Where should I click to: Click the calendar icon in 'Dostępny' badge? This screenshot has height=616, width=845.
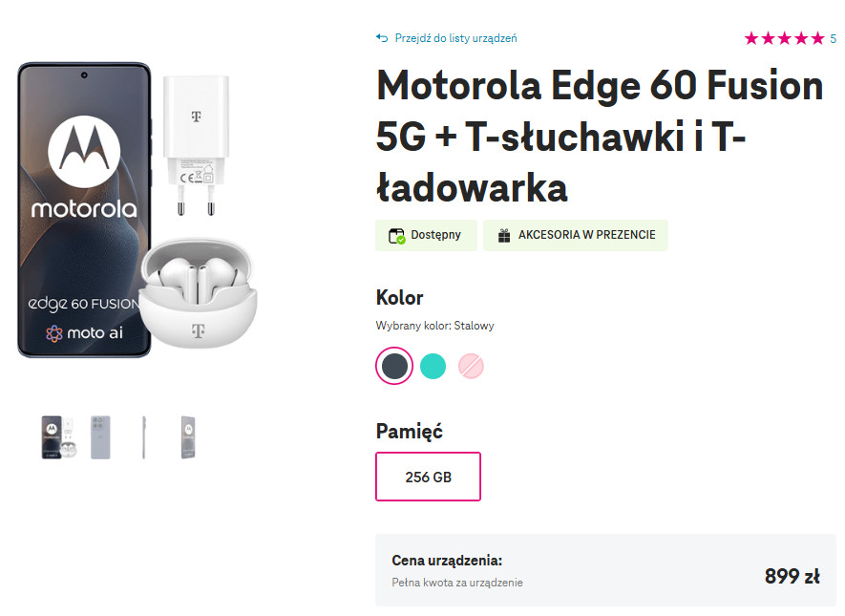[396, 235]
